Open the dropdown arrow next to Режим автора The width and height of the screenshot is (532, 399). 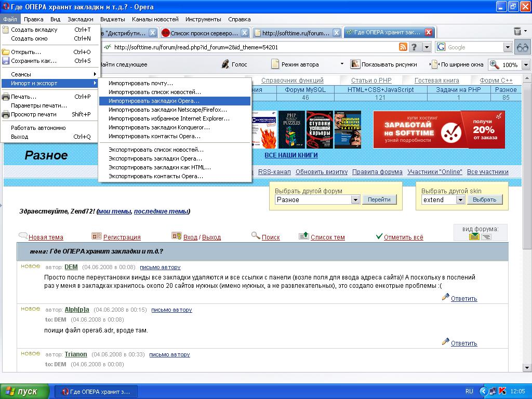pos(342,64)
